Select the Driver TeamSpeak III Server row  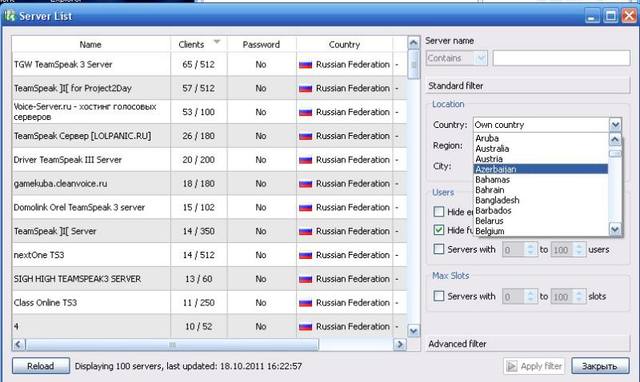(x=210, y=160)
